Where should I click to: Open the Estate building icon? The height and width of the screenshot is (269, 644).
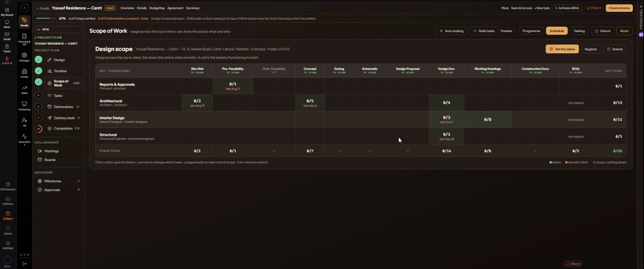[x=24, y=73]
